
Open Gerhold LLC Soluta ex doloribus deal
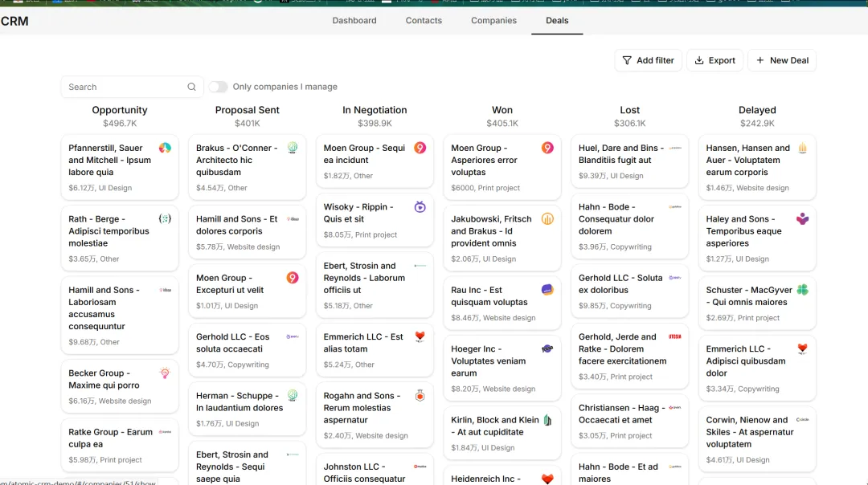pos(629,291)
